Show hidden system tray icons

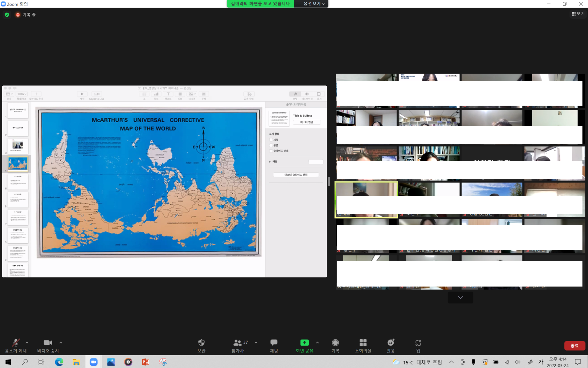[x=451, y=362]
